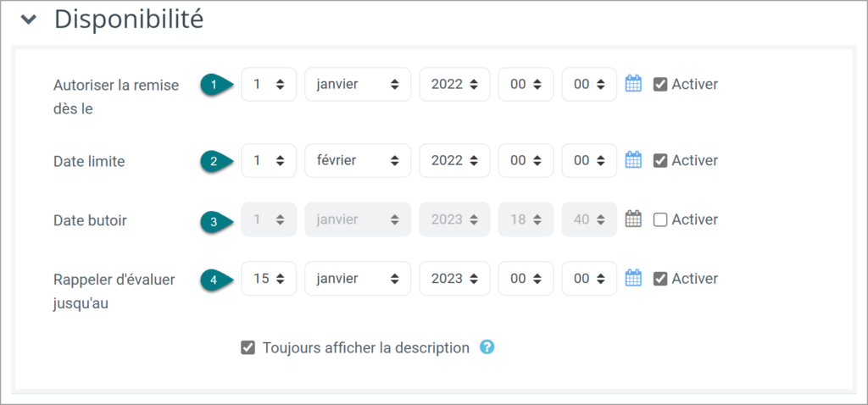The height and width of the screenshot is (405, 868).
Task: Open calendar picker for Autoriser la remise
Action: click(633, 84)
